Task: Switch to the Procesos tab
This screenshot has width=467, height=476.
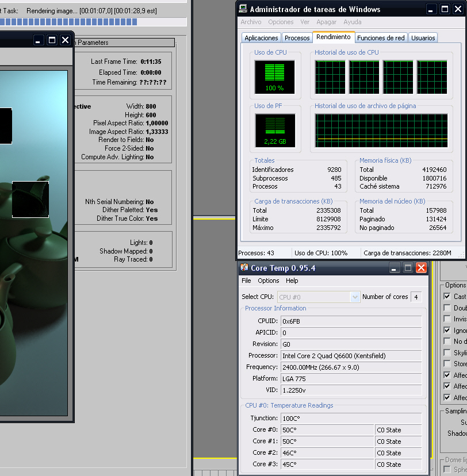Action: coord(297,38)
